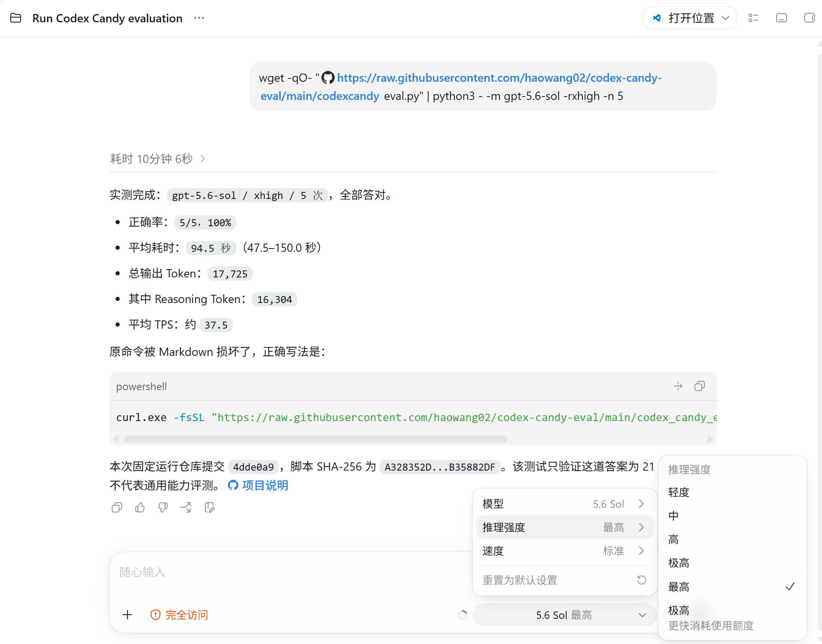Open the 5.6 Sol 最高 model selector

pyautogui.click(x=565, y=615)
